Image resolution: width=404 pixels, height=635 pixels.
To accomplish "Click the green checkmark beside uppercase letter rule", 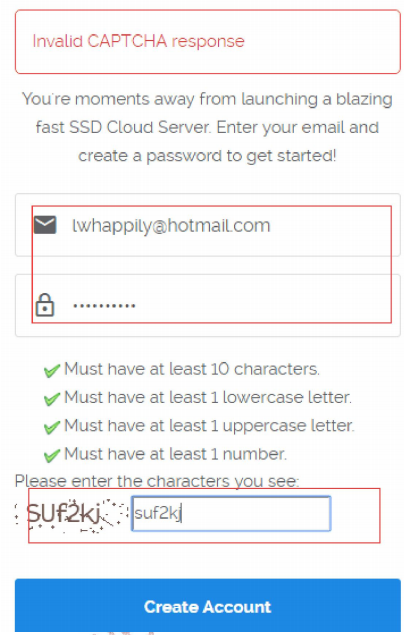I will [52, 427].
